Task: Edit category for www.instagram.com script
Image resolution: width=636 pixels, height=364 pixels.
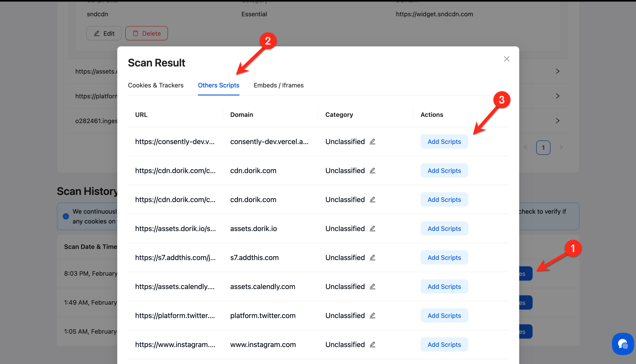Action: click(372, 345)
